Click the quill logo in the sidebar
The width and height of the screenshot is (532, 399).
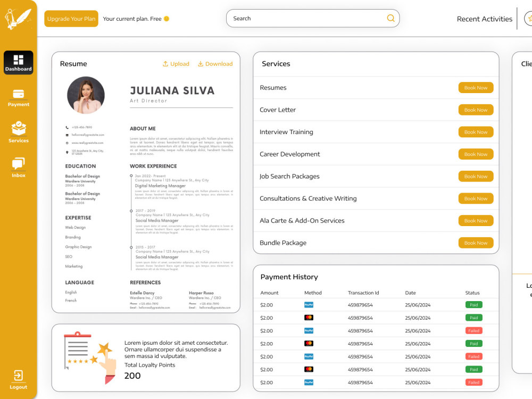18,18
